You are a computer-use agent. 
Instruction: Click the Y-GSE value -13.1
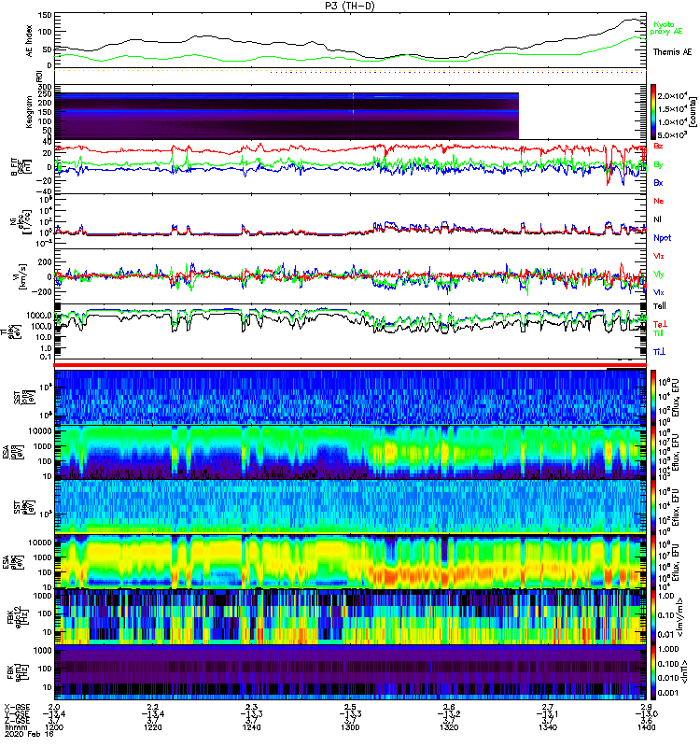tap(548, 714)
